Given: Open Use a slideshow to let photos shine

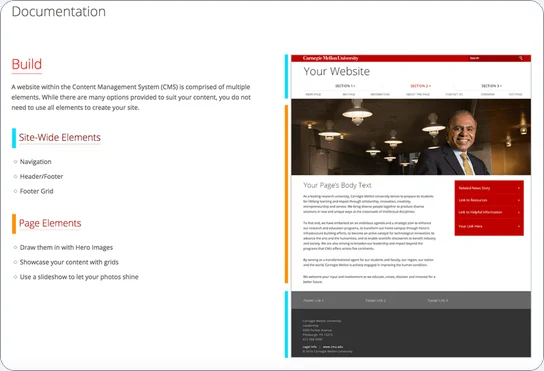Looking at the screenshot, I should (x=79, y=277).
